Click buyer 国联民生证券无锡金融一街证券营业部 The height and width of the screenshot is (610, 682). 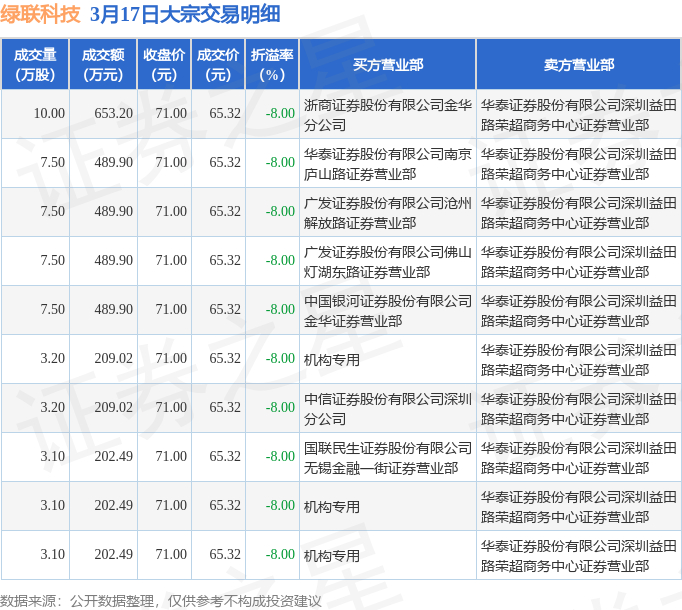pyautogui.click(x=388, y=458)
